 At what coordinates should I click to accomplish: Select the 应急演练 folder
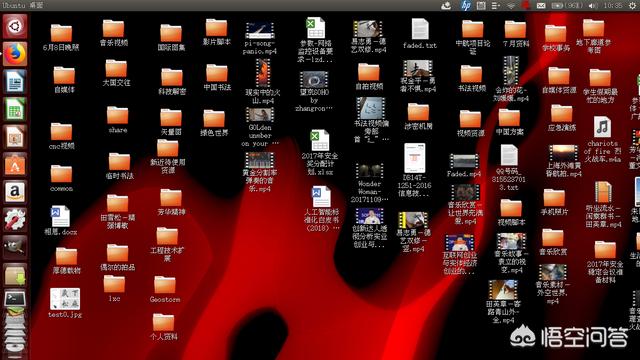coord(562,118)
